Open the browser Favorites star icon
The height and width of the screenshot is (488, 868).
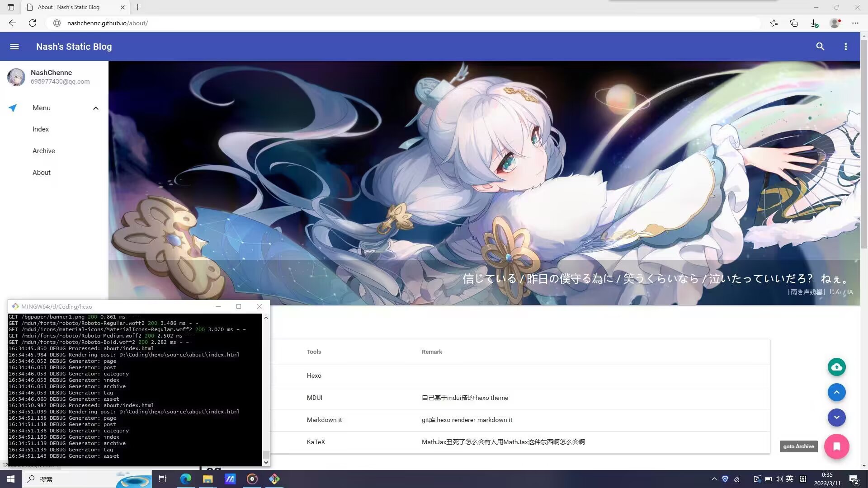tap(774, 23)
